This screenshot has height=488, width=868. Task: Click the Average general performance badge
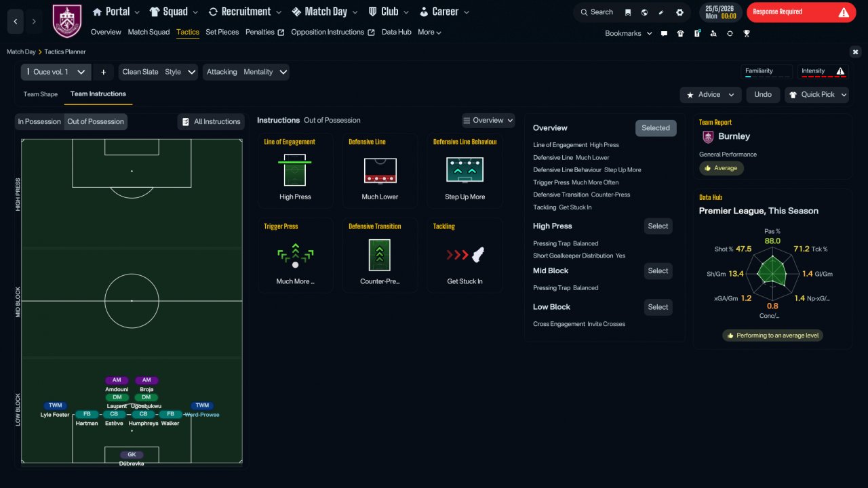[722, 168]
